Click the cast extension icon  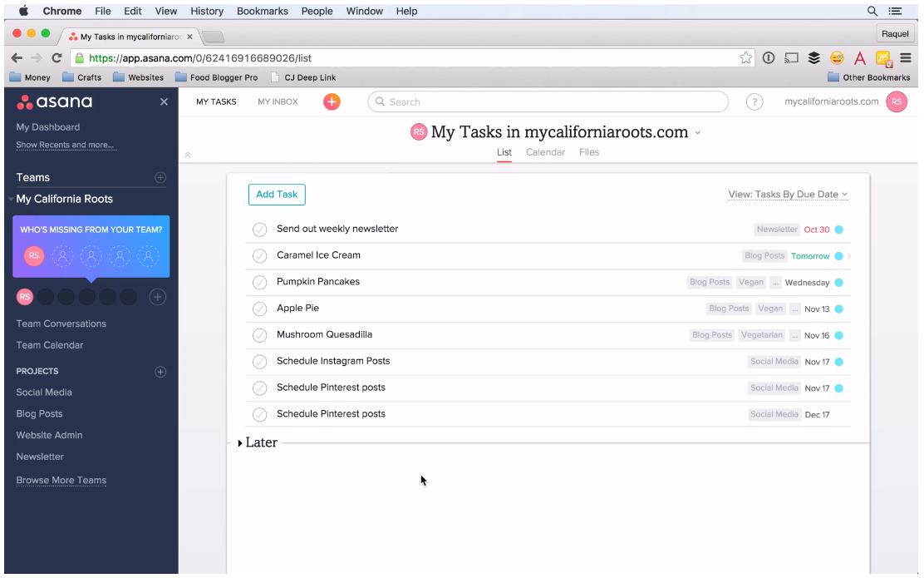pos(791,58)
